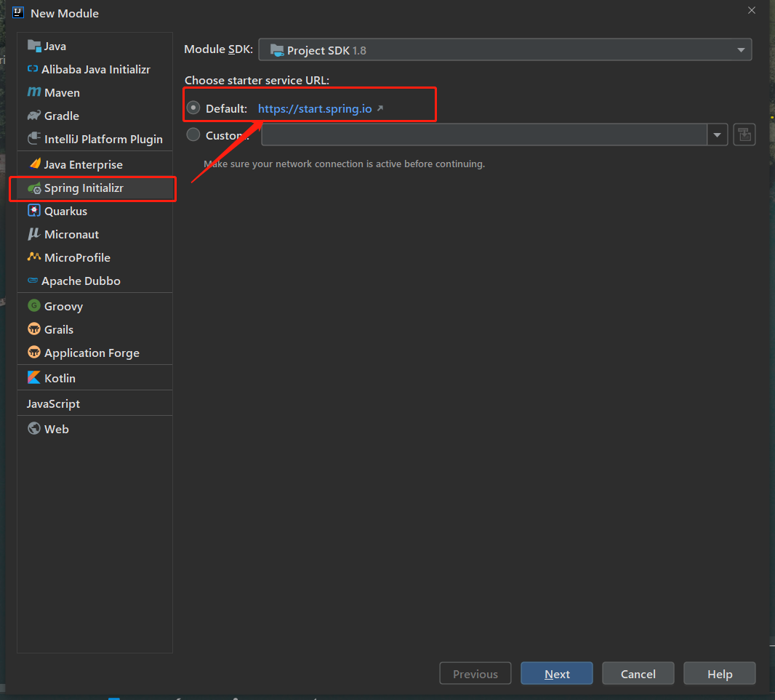Screen dimensions: 775x700
Task: Select the Custom starter URL radio button
Action: (x=193, y=134)
